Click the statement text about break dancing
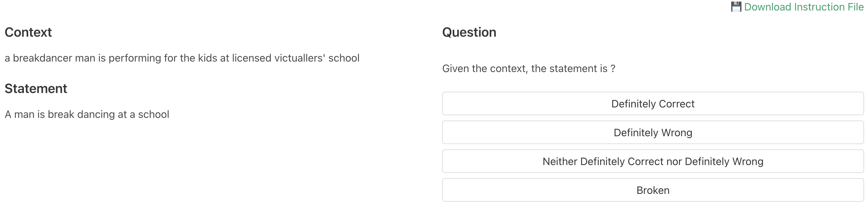868x205 pixels. (87, 114)
